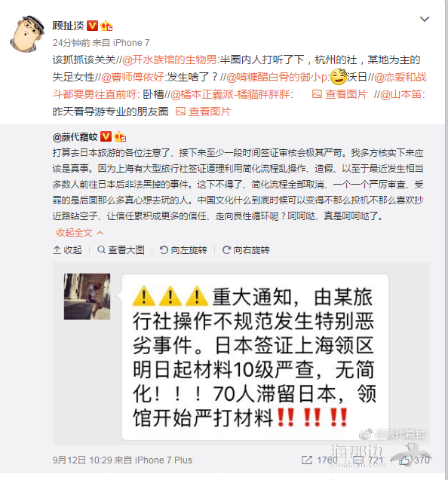Open 查看图片 link after 朋友圈
The height and width of the screenshot is (480, 448).
203,112
